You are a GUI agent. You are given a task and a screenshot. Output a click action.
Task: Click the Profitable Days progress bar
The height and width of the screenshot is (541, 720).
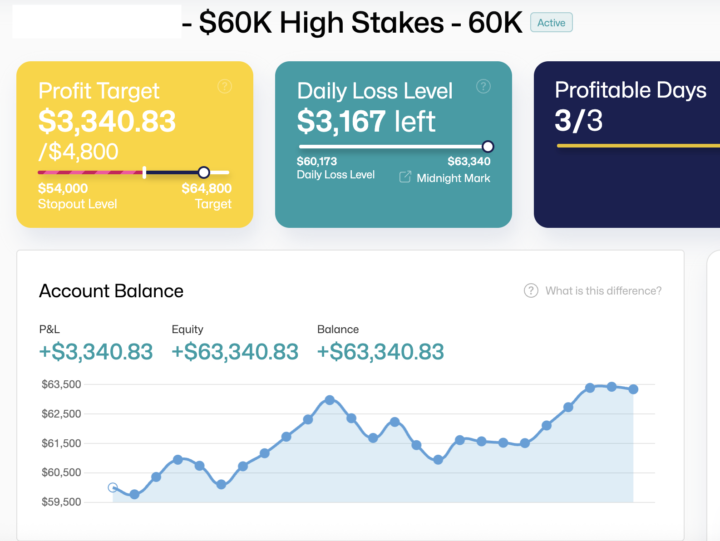tap(637, 146)
